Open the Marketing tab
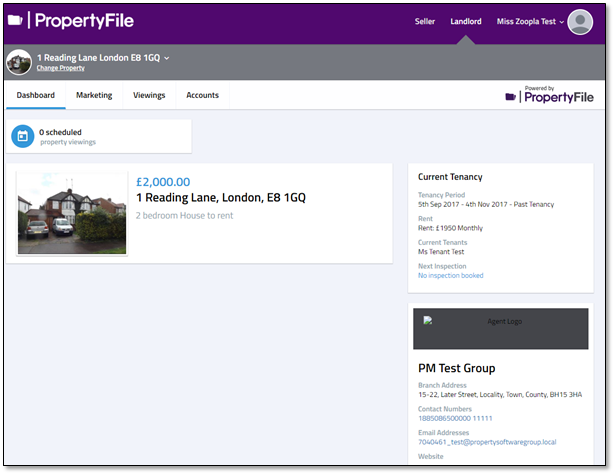The image size is (615, 475). 94,95
